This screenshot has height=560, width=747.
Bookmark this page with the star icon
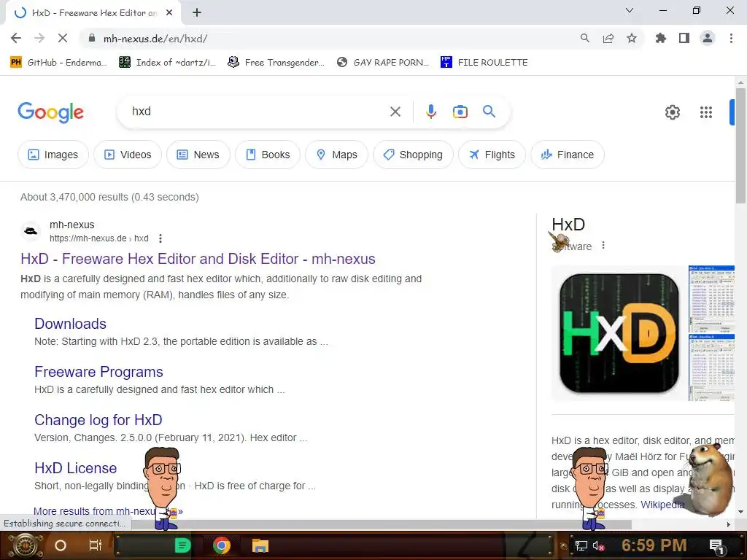(631, 38)
